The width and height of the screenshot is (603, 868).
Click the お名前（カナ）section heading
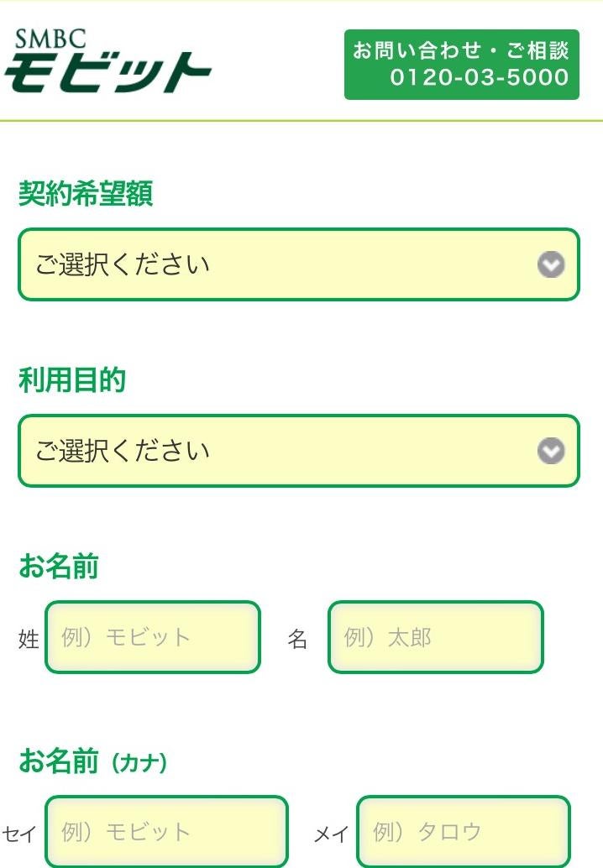point(93,762)
